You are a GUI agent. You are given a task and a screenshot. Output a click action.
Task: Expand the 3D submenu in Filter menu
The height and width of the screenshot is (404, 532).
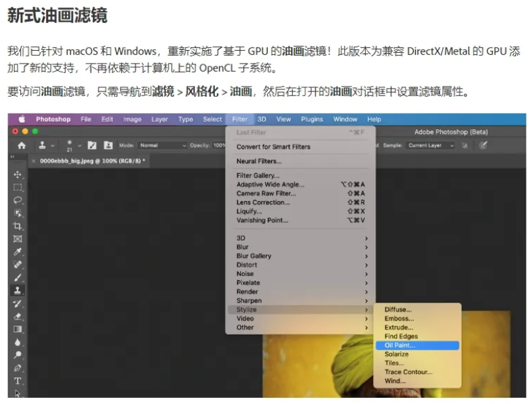pos(302,238)
